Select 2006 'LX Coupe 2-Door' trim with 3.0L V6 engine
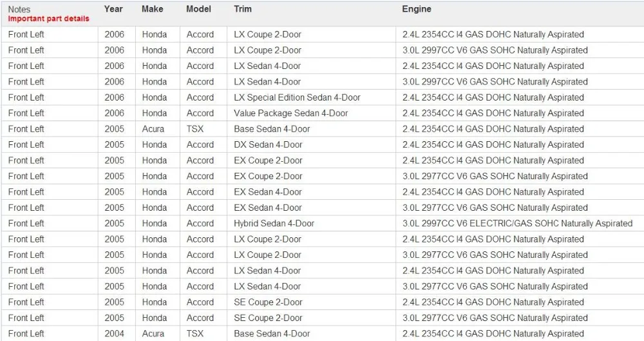 click(267, 50)
